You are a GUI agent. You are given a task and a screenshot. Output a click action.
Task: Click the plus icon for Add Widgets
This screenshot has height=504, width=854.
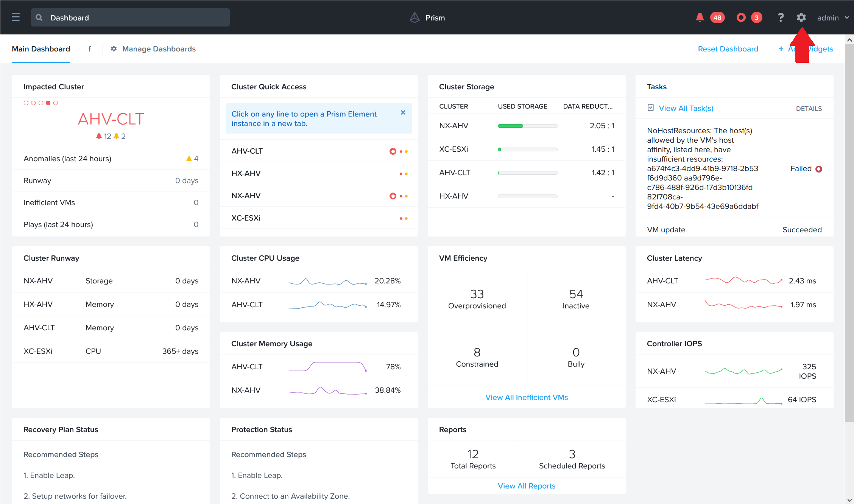(x=781, y=49)
